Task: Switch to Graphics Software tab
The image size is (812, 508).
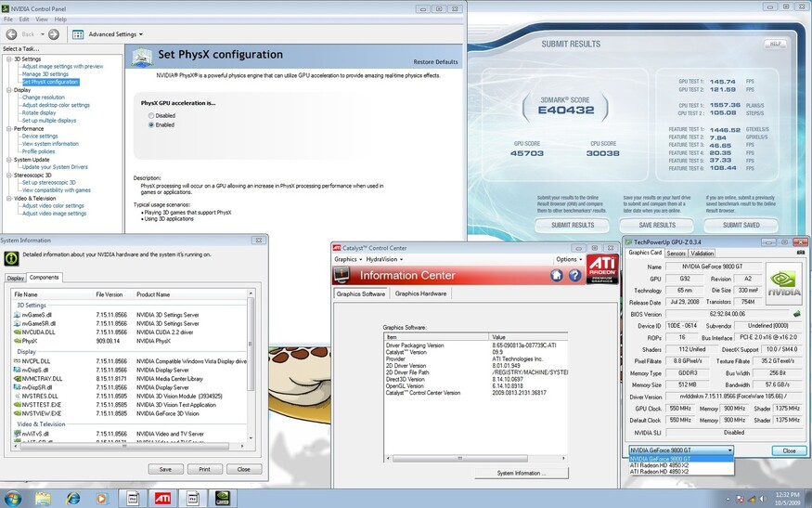Action: (361, 293)
